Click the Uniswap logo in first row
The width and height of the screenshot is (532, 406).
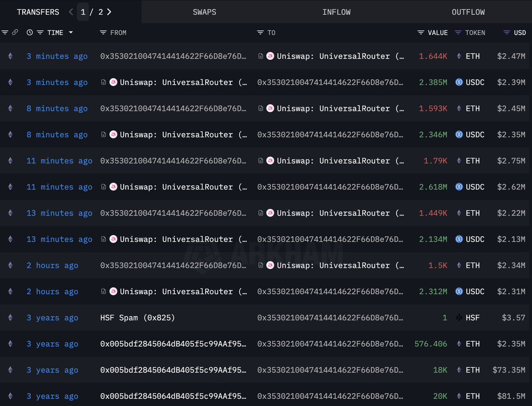coord(270,56)
